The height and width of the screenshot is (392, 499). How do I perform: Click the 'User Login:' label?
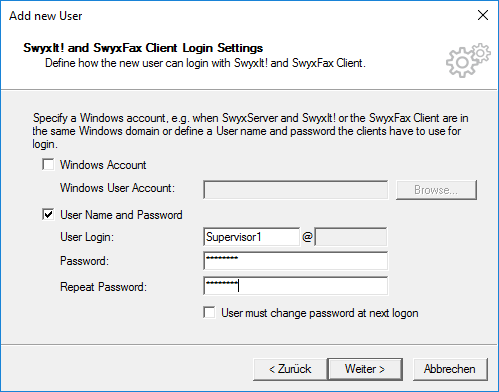click(87, 237)
